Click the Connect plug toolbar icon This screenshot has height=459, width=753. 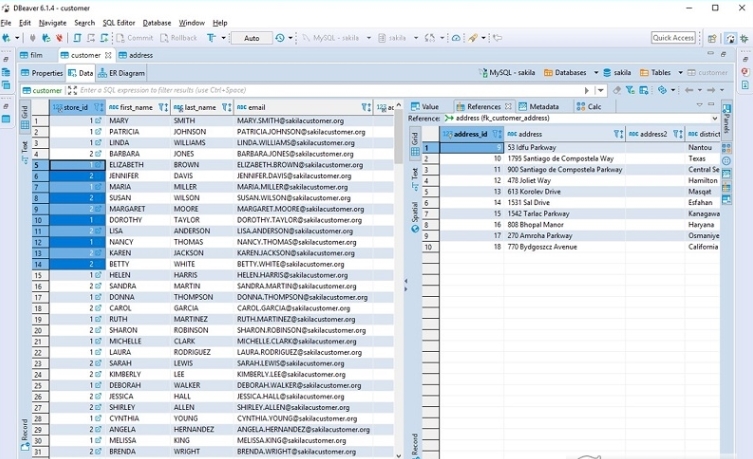33,38
